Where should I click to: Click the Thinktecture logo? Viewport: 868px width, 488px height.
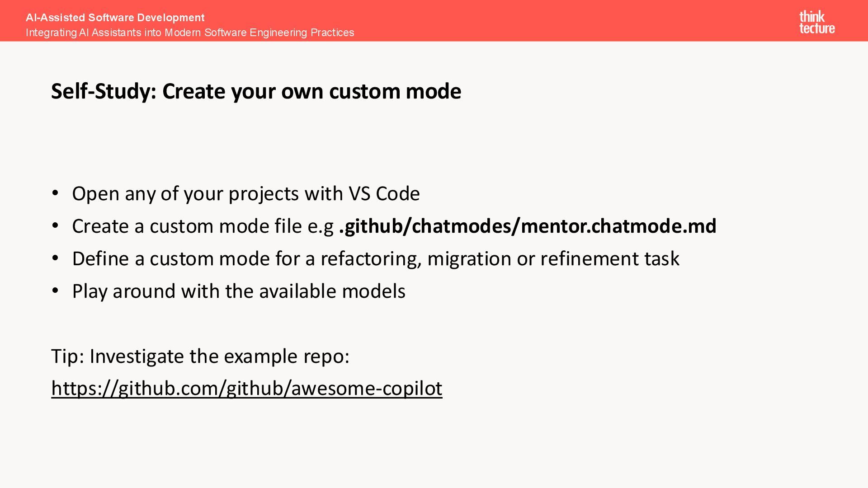point(816,22)
